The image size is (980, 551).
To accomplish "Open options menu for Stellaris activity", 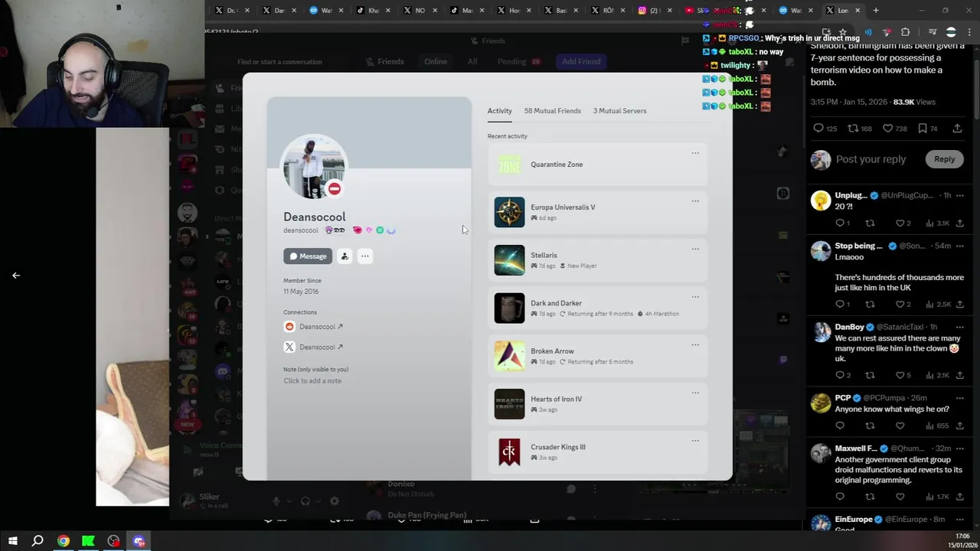I will click(695, 249).
